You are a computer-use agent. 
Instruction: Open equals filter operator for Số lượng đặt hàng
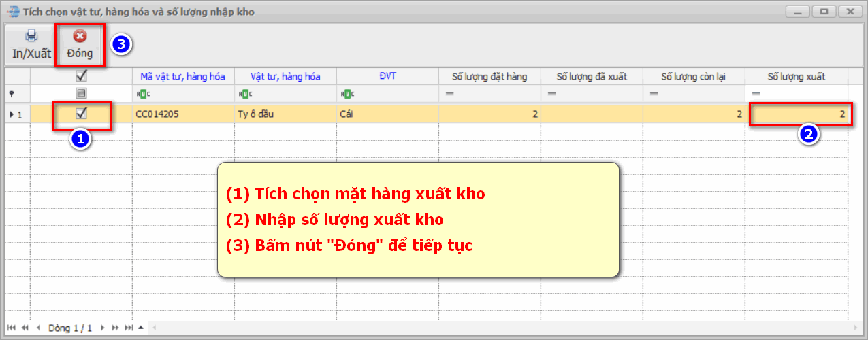(x=449, y=94)
